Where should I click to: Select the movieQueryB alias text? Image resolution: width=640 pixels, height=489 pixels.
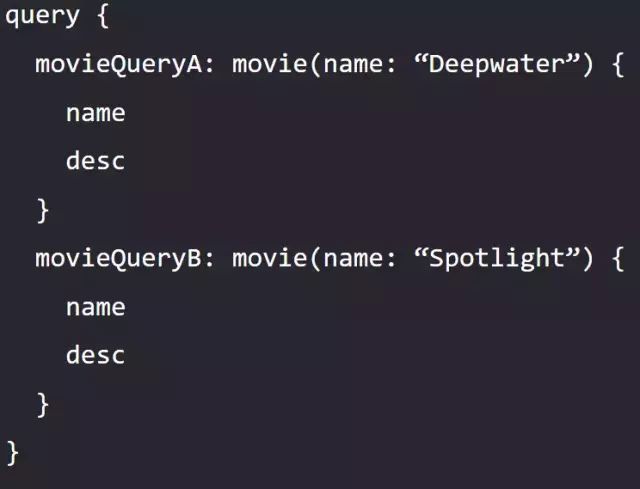118,260
